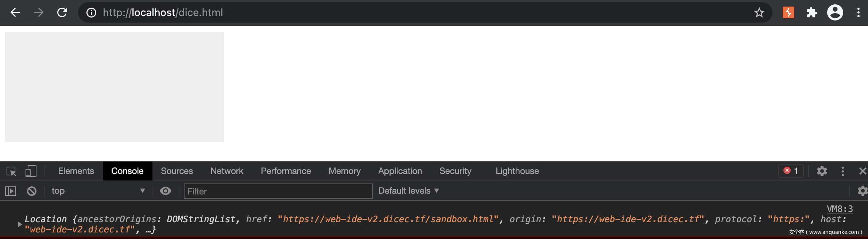
Task: Click the browser back arrow
Action: [15, 13]
